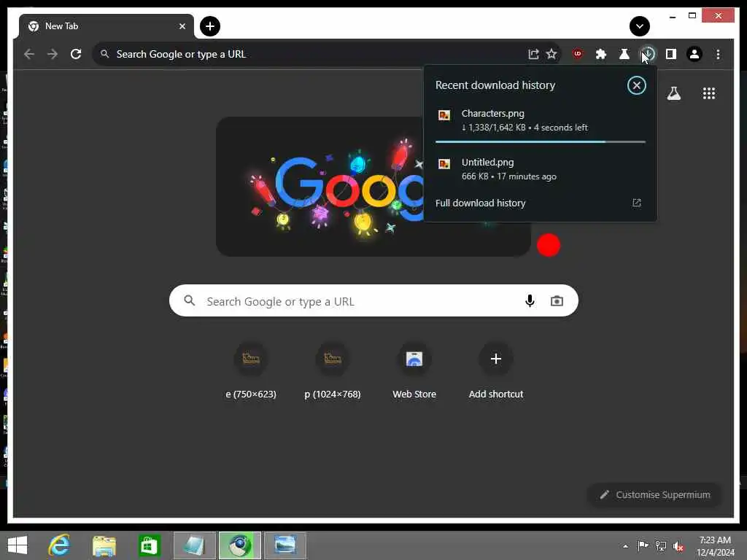The height and width of the screenshot is (560, 747).
Task: Open the uBlock Origin extension icon
Action: [x=578, y=54]
